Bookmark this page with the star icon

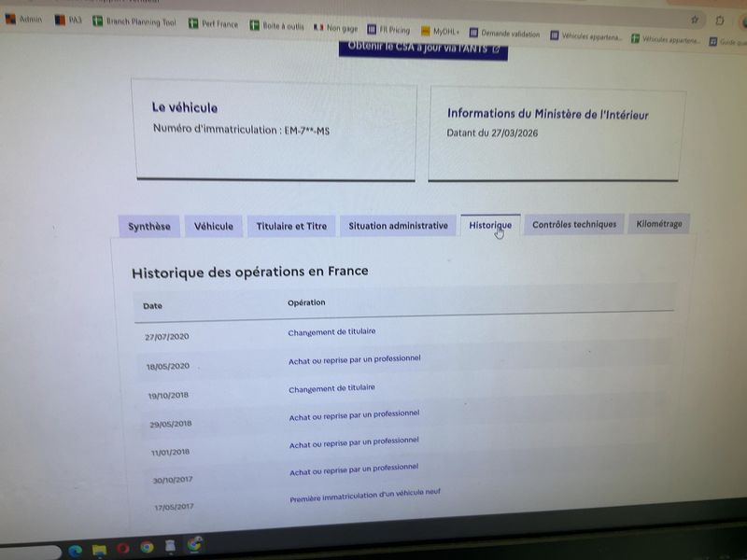(695, 20)
